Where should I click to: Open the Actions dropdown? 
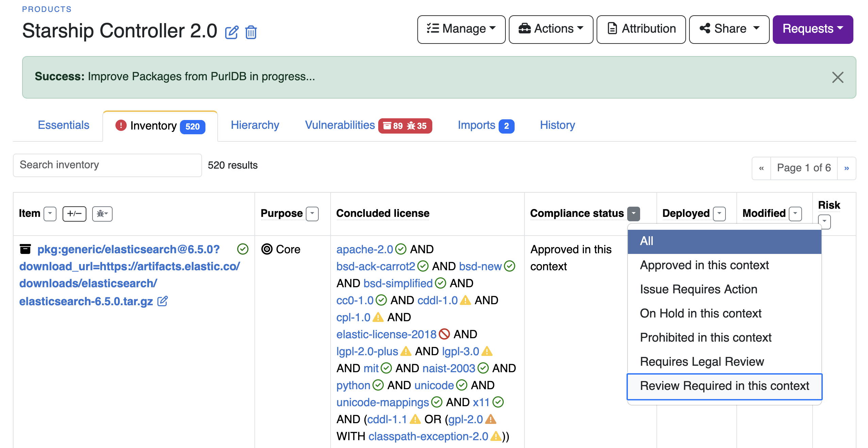pyautogui.click(x=551, y=29)
